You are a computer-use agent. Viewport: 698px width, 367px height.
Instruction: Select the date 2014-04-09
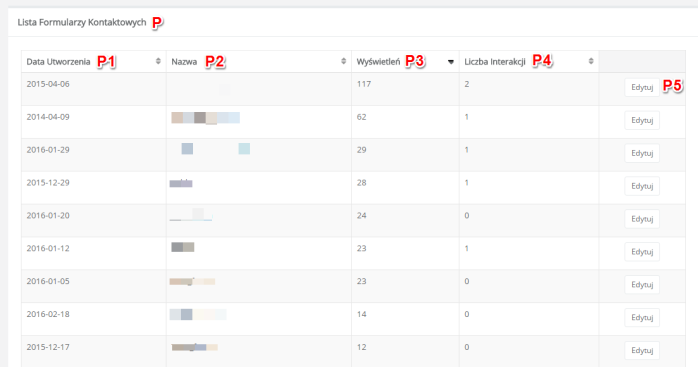point(48,117)
